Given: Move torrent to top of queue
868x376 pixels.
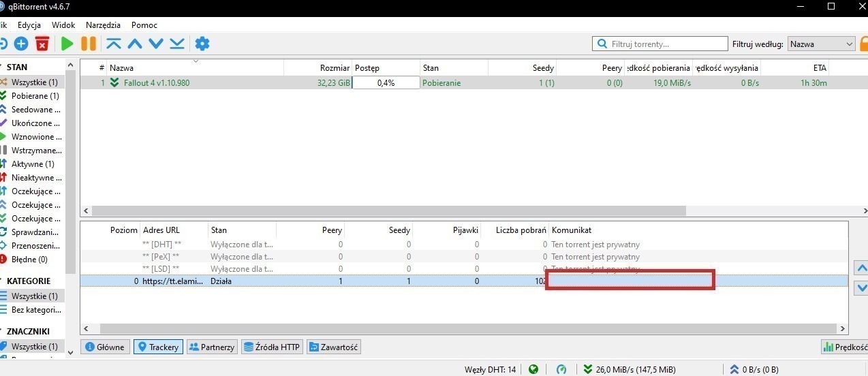Looking at the screenshot, I should coord(114,44).
